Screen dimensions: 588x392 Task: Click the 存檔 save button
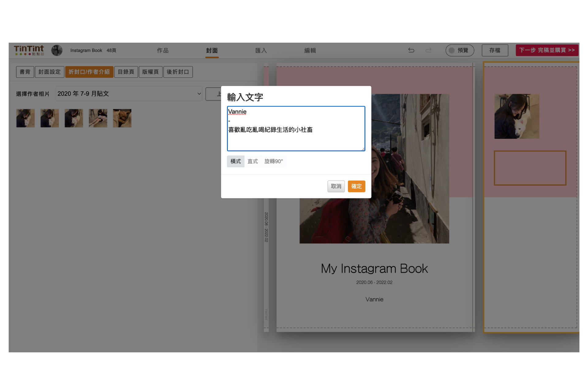tap(495, 50)
